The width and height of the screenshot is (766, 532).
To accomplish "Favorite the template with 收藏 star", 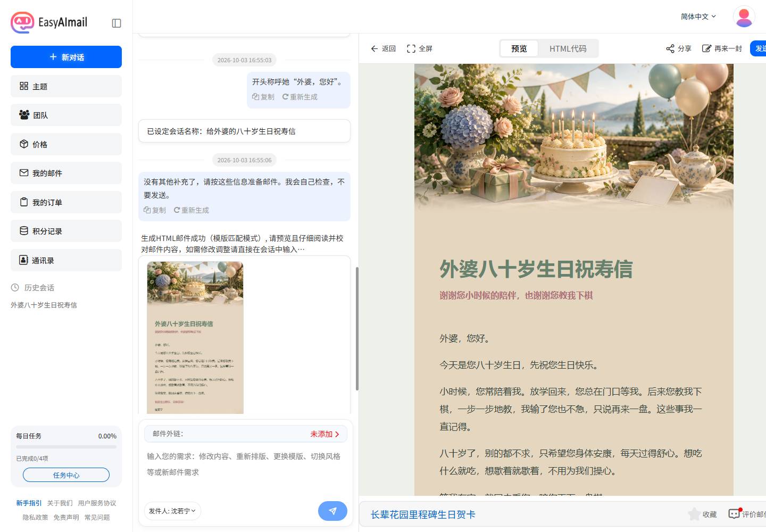I will point(702,514).
